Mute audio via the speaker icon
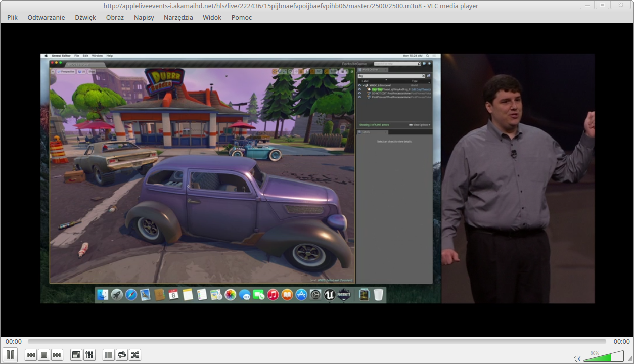This screenshot has width=634, height=364. tap(577, 359)
